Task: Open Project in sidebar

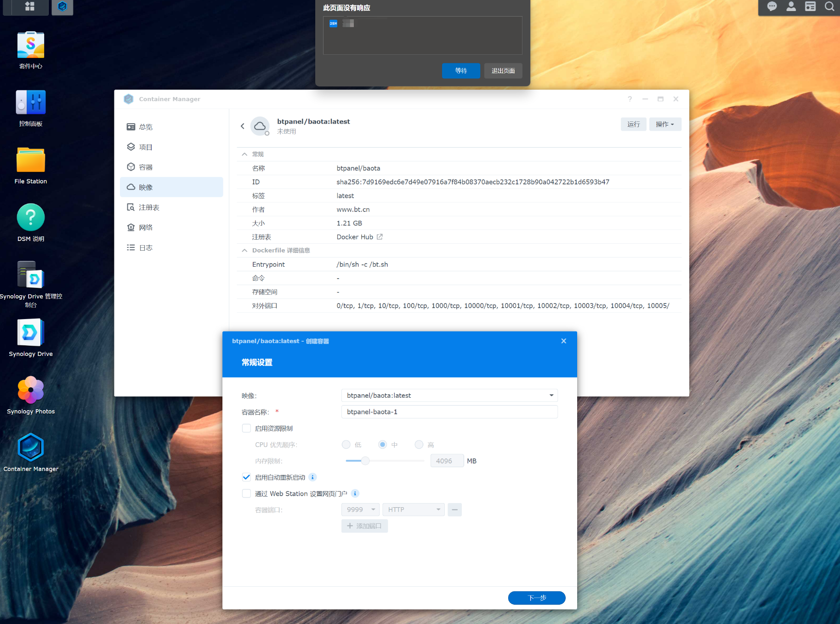Action: click(171, 147)
